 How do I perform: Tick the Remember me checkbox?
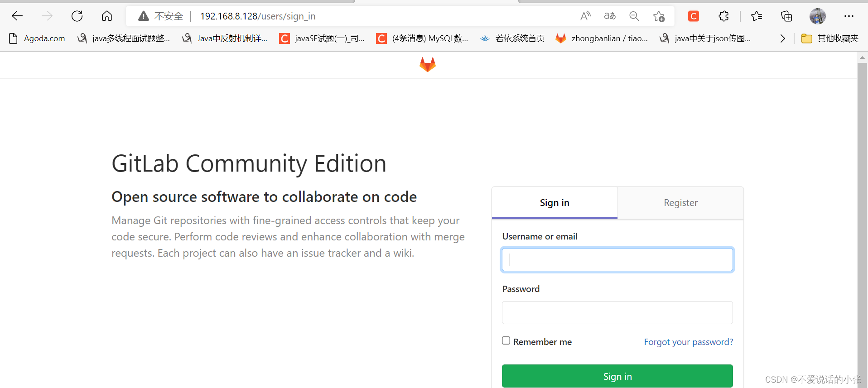tap(506, 340)
